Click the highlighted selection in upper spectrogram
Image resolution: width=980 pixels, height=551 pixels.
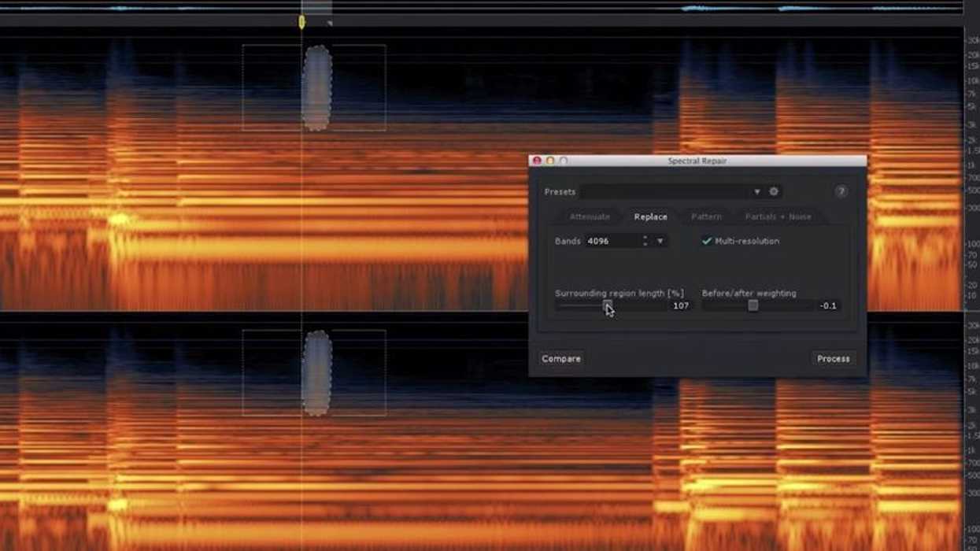pos(316,87)
